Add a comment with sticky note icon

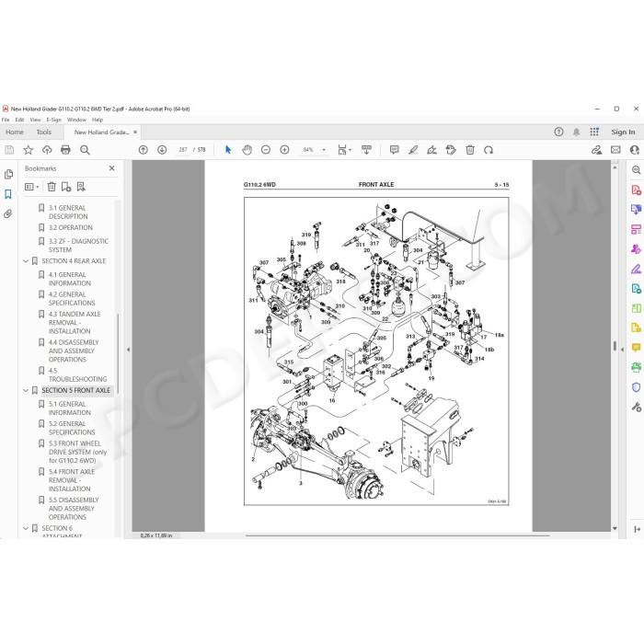395,150
